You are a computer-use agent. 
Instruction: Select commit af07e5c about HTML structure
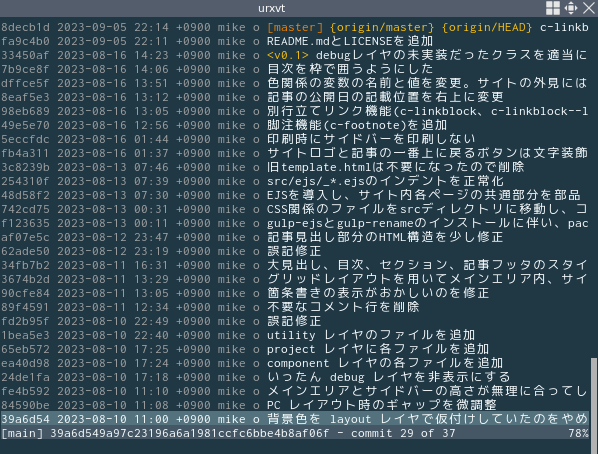[x=294, y=237]
